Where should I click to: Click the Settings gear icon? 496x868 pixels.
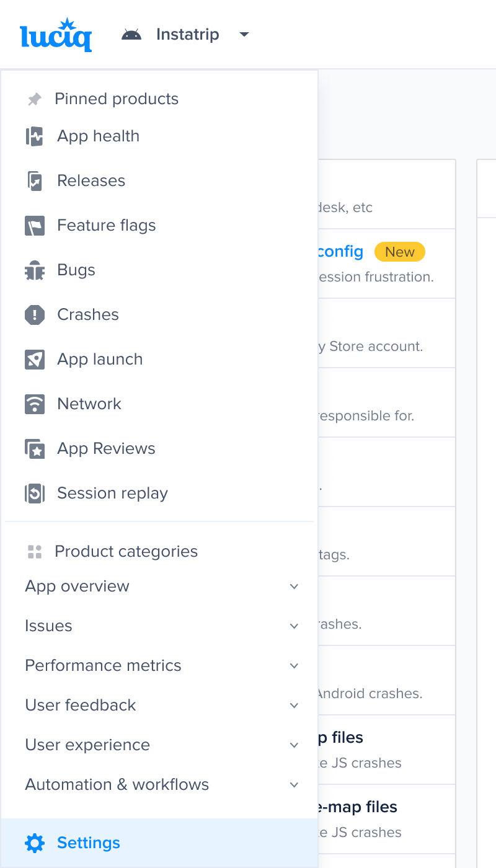click(x=35, y=843)
